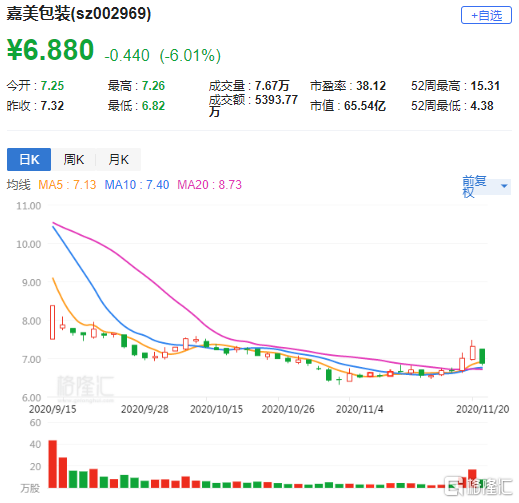
Task: Click price axis label 6.00
Action: point(31,398)
